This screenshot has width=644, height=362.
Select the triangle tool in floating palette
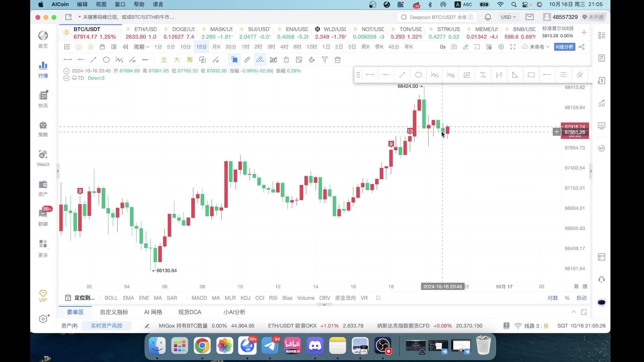coord(515,75)
